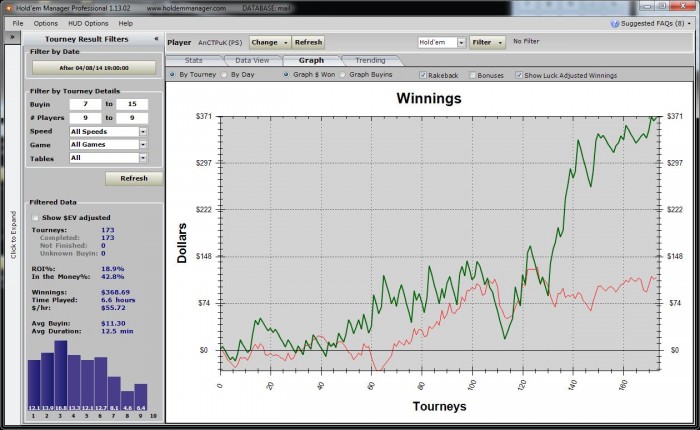This screenshot has width=700, height=430.
Task: Click finish position bar 9 in histogram
Action: pos(141,397)
